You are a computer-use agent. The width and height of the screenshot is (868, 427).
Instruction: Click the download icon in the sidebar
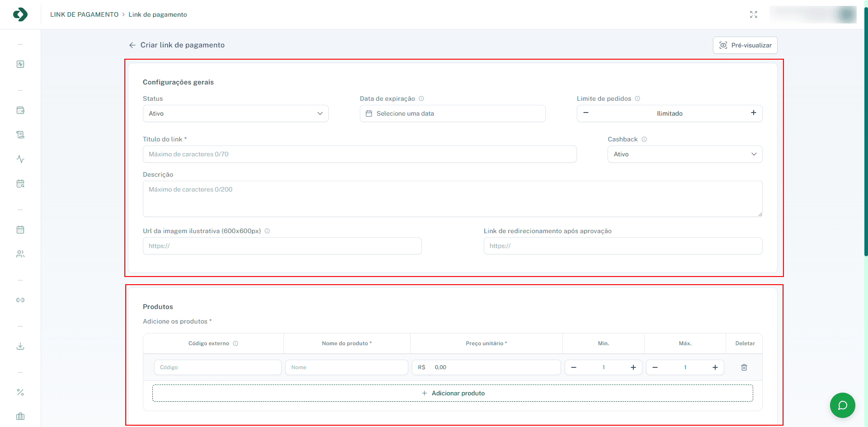(x=20, y=346)
